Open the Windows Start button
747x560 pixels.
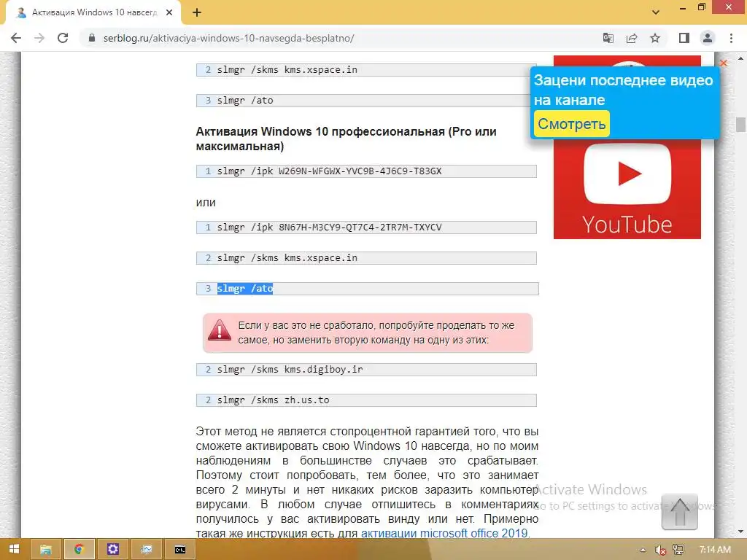pos(14,550)
